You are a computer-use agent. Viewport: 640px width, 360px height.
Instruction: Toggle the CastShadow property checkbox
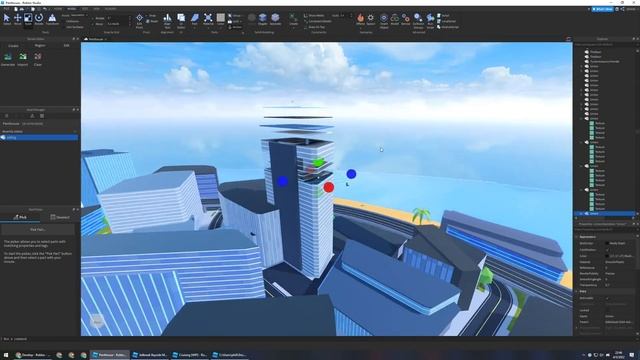[607, 250]
